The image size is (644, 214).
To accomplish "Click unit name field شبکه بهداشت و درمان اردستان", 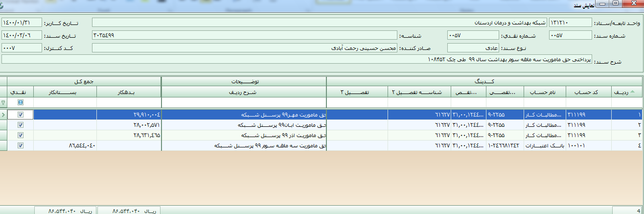I will pos(320,23).
